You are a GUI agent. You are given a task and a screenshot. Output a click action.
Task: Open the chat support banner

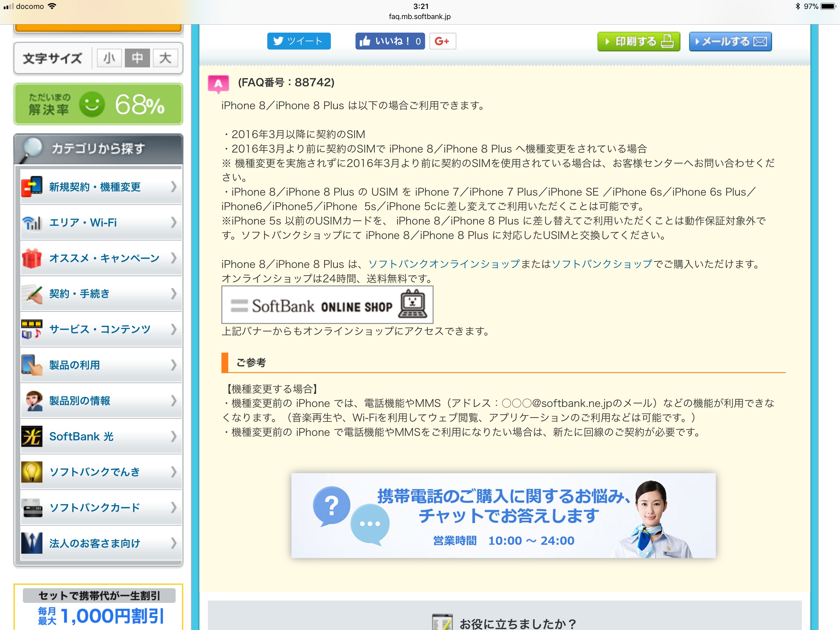503,516
